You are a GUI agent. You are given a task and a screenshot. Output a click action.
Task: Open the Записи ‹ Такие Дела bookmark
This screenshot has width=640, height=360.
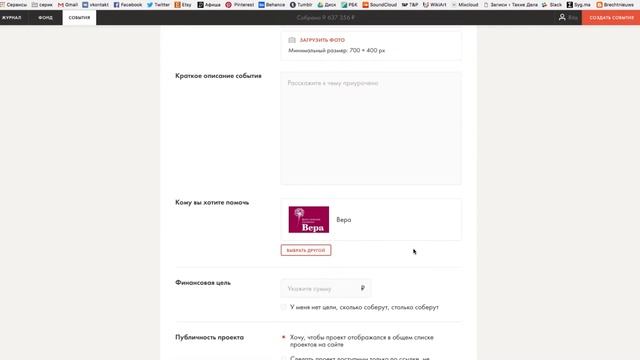coord(511,5)
